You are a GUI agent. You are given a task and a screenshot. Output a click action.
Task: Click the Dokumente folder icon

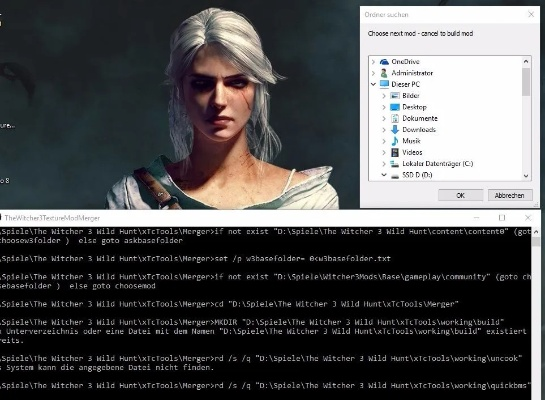[395, 119]
